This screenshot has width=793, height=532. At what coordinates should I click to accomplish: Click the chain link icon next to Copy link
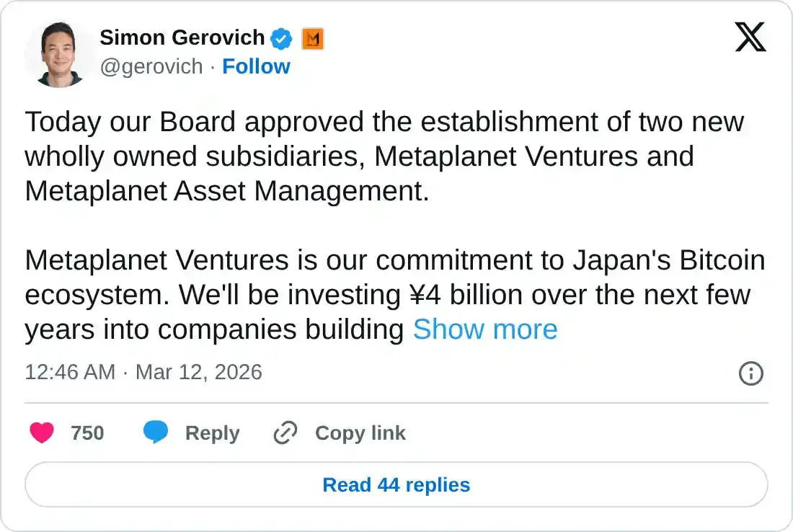(x=284, y=433)
